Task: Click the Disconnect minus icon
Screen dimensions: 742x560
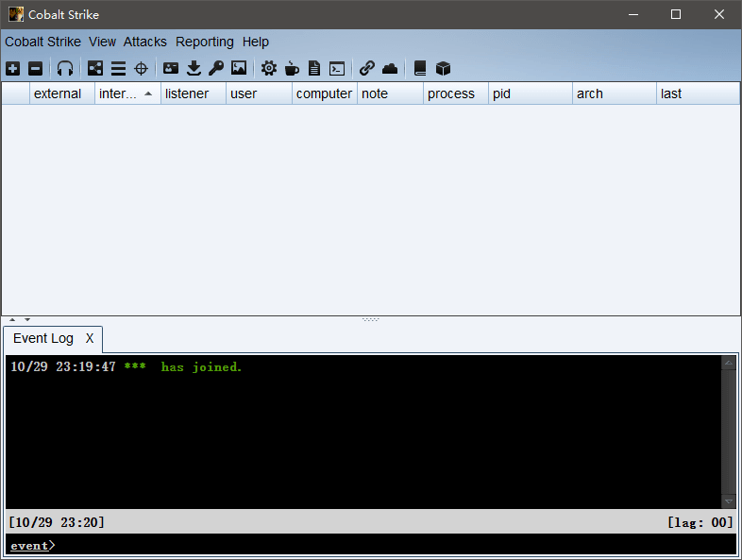Action: point(36,69)
